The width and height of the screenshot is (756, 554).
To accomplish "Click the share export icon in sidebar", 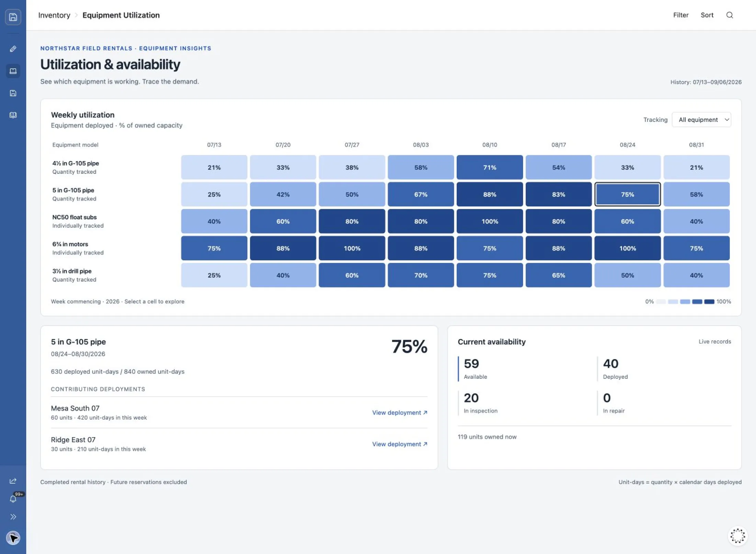I will click(x=13, y=481).
